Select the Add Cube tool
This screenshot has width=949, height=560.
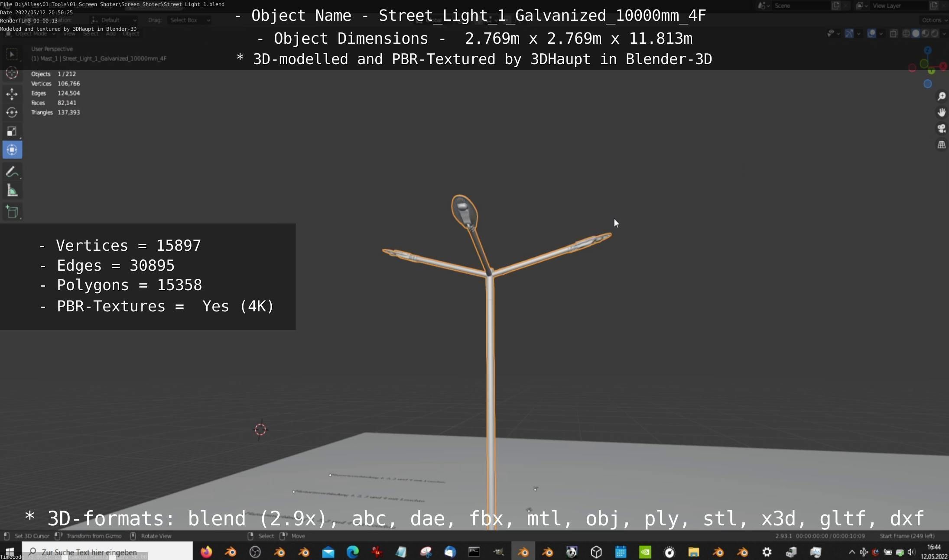12,212
